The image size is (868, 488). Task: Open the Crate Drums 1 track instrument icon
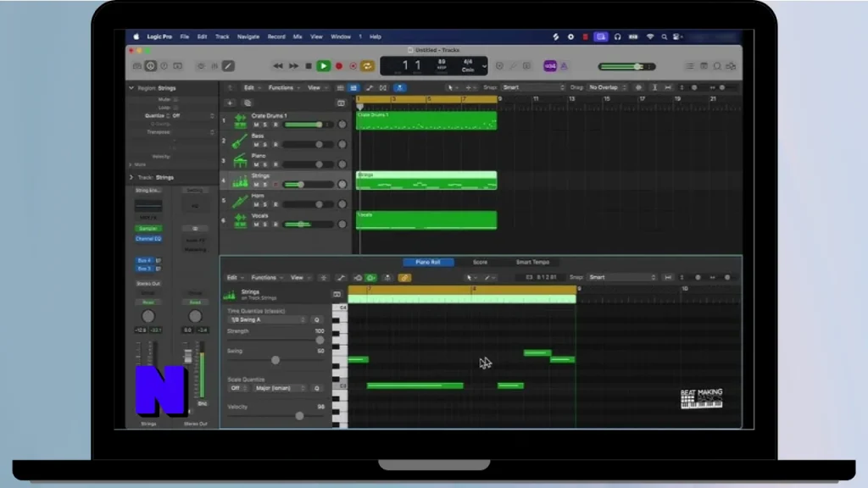click(x=240, y=120)
